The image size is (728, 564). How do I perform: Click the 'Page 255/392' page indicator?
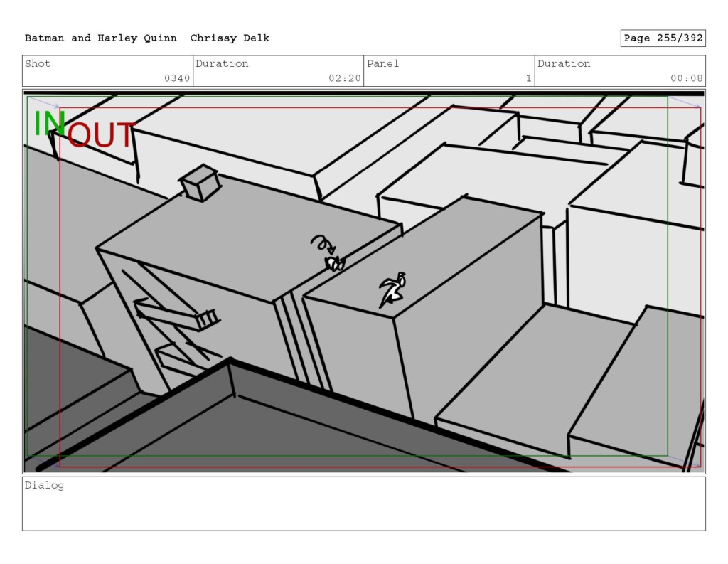pos(663,38)
